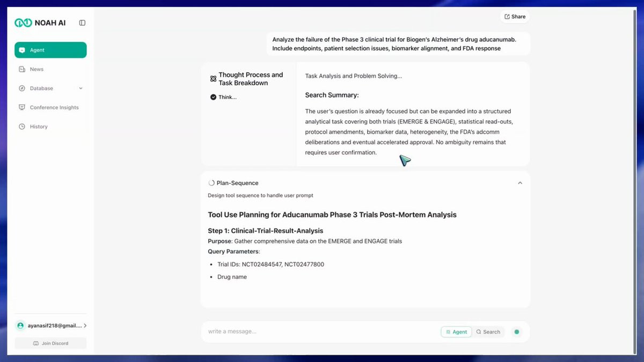This screenshot has width=644, height=362.
Task: Click the Trial IDs NCT02484547 bullet
Action: point(270,264)
